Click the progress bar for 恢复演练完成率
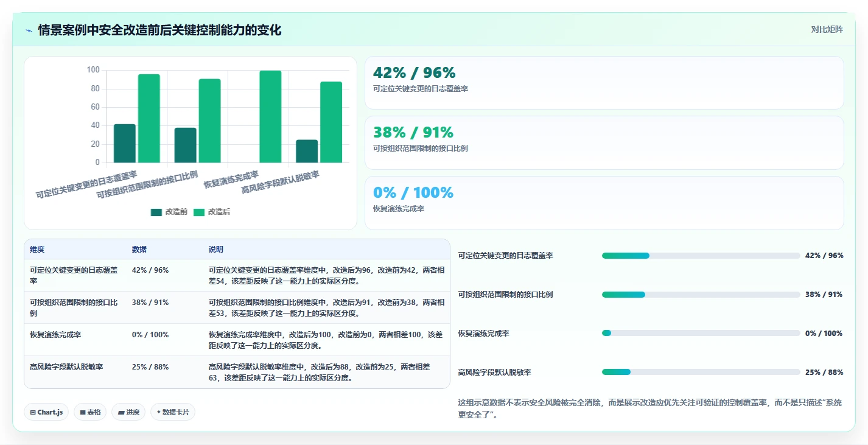868x445 pixels. [x=701, y=333]
